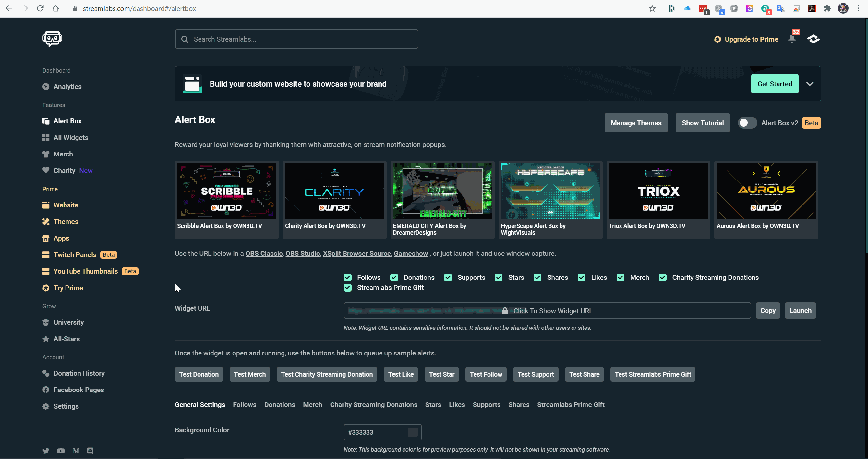868x459 pixels.
Task: Open Analytics from the sidebar
Action: [67, 86]
